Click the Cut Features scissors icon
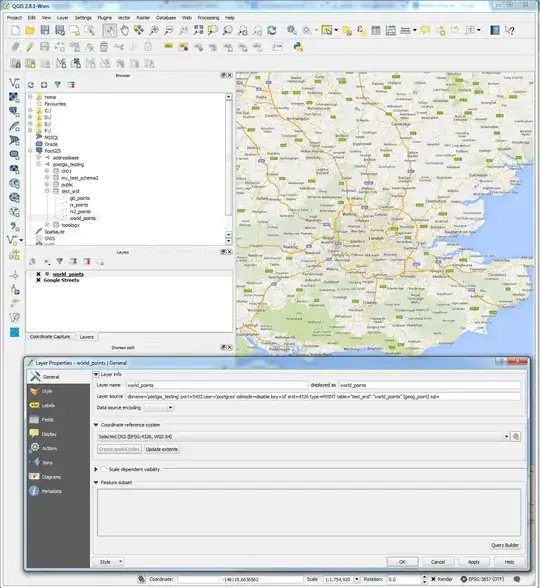 119,47
